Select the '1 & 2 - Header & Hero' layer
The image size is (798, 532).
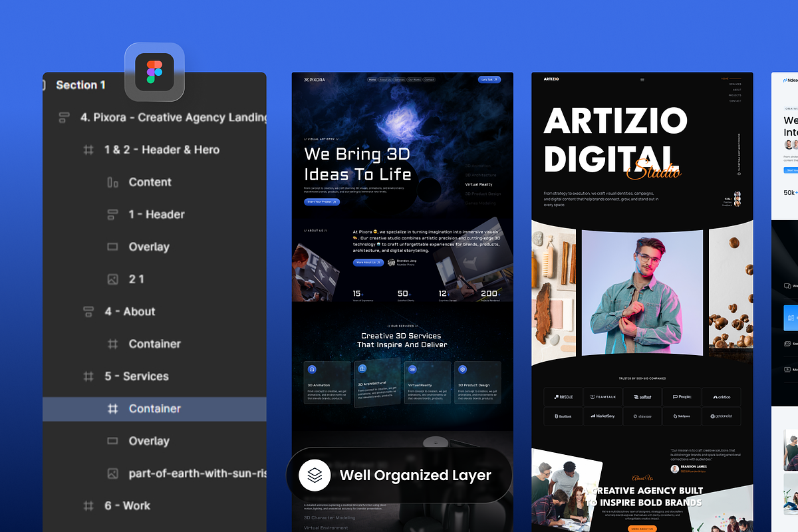[x=154, y=150]
